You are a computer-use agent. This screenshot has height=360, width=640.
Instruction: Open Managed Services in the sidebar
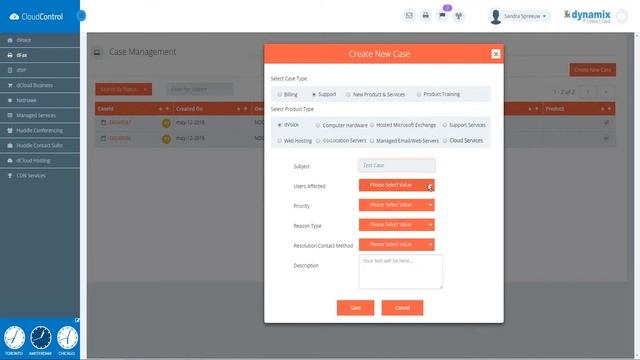pos(40,116)
